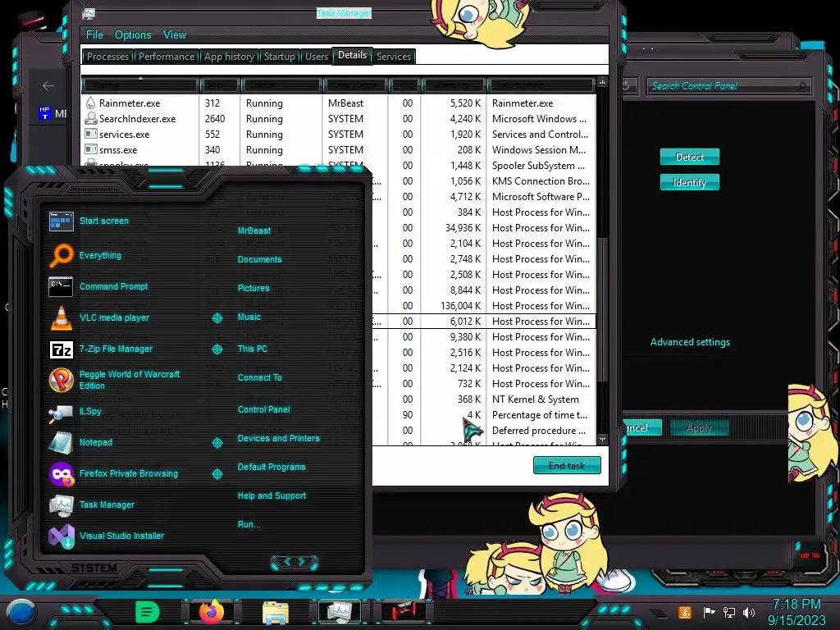Launch Notepad icon in start menu
Viewport: 840px width, 630px height.
(x=61, y=443)
